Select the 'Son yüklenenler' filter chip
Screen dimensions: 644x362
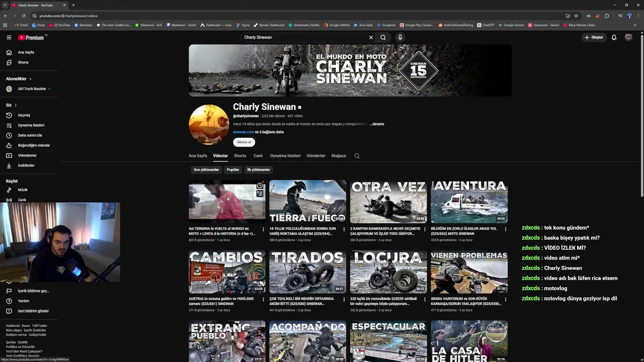point(206,170)
